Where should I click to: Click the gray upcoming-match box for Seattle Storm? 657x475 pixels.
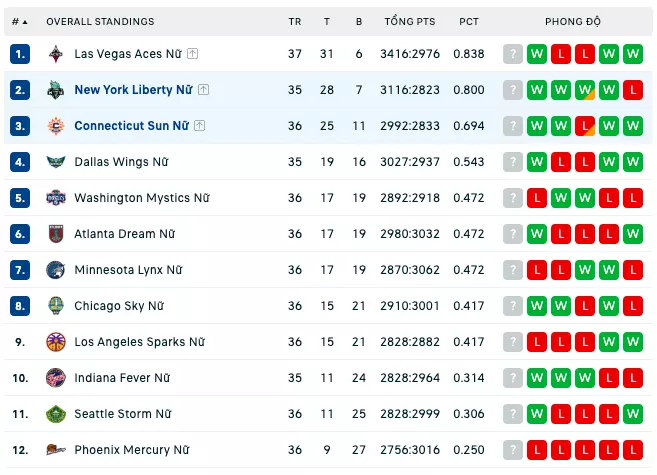click(x=513, y=414)
